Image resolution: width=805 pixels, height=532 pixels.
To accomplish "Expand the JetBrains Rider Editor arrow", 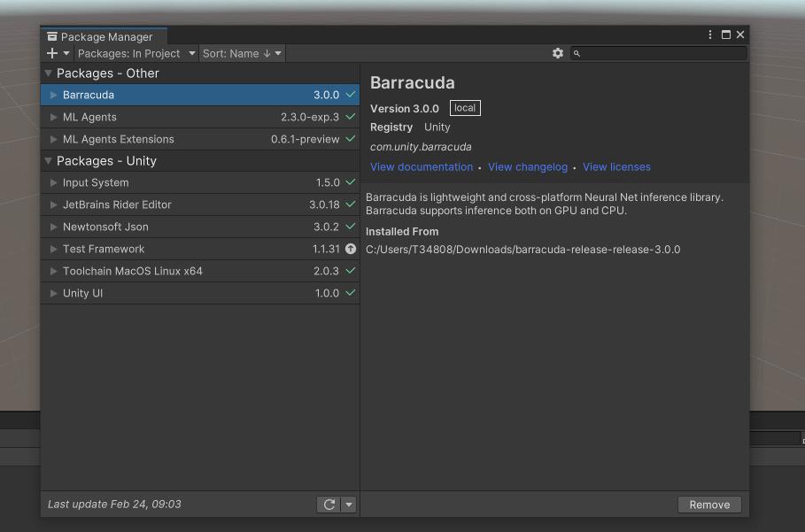I will (x=53, y=204).
